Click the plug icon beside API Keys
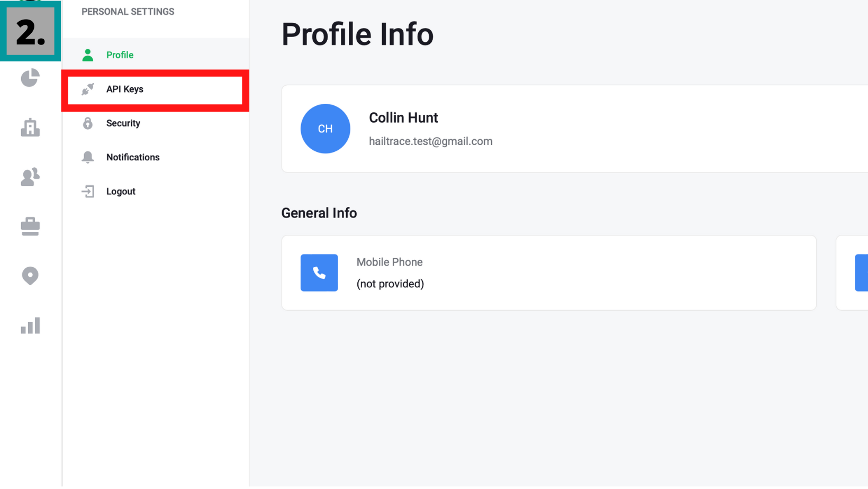Image resolution: width=868 pixels, height=489 pixels. (88, 89)
